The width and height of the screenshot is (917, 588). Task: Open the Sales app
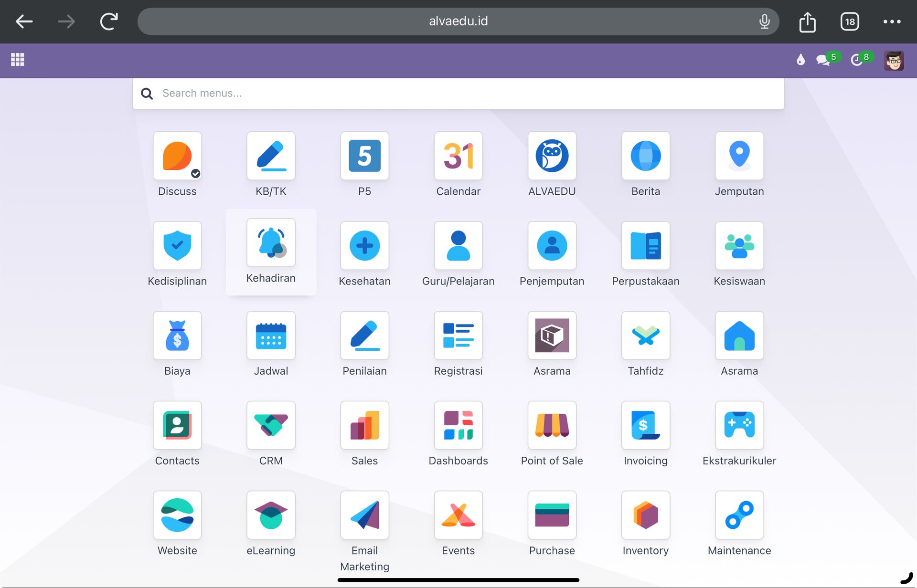click(x=364, y=425)
